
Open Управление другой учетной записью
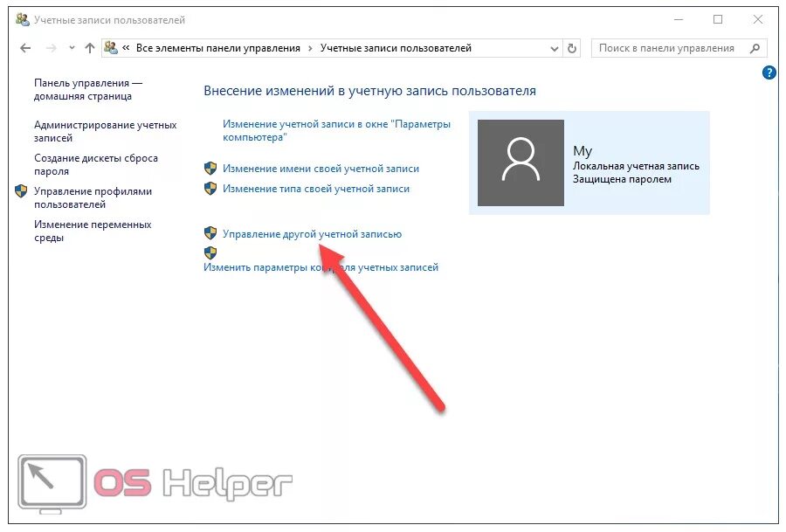coord(312,234)
